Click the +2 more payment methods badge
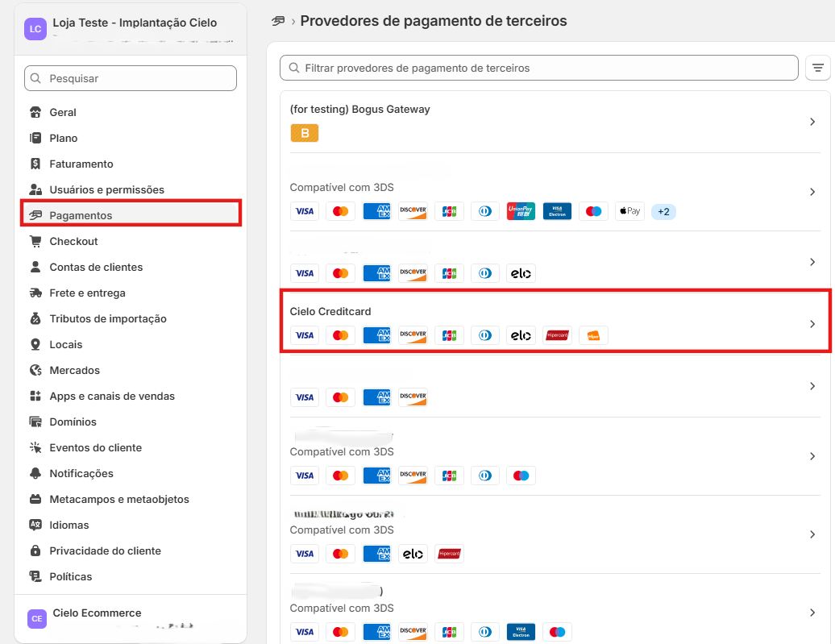The width and height of the screenshot is (835, 644). (663, 211)
